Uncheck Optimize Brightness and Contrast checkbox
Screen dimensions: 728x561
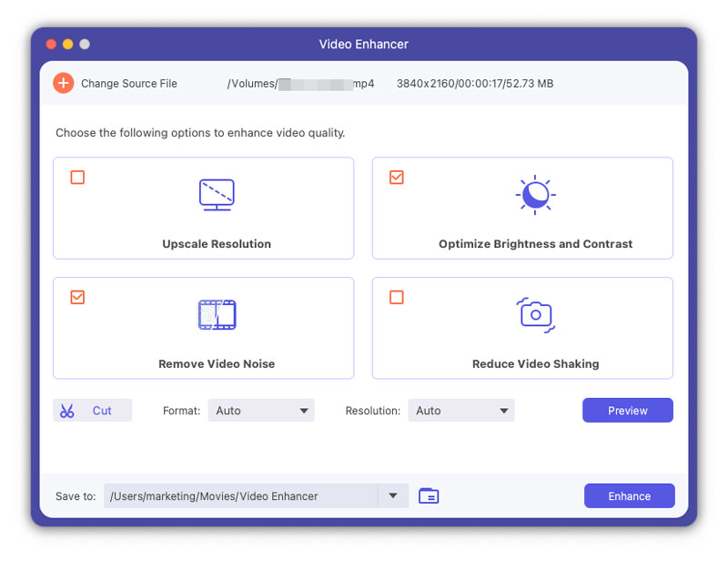point(397,178)
